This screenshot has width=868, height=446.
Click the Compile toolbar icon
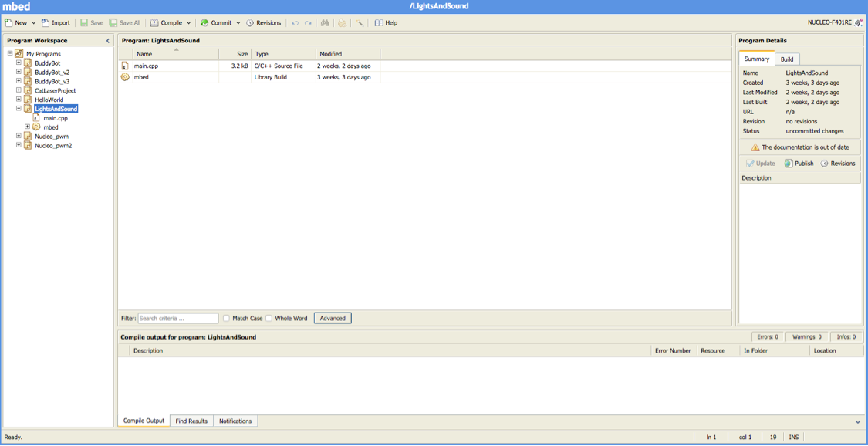[x=154, y=23]
